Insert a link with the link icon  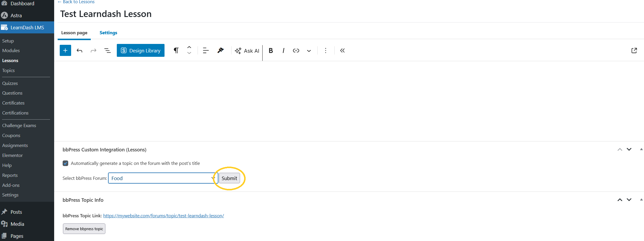(x=296, y=50)
